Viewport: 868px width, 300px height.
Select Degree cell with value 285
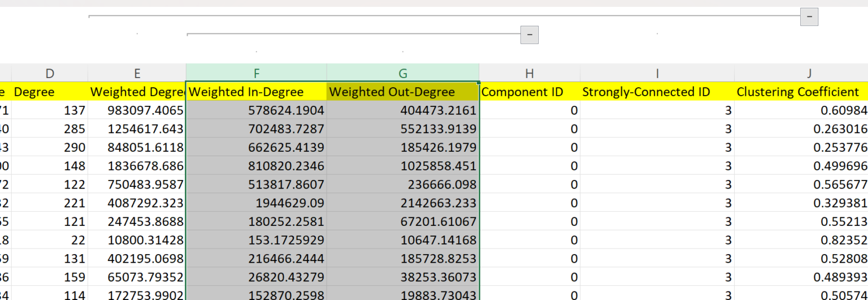50,128
